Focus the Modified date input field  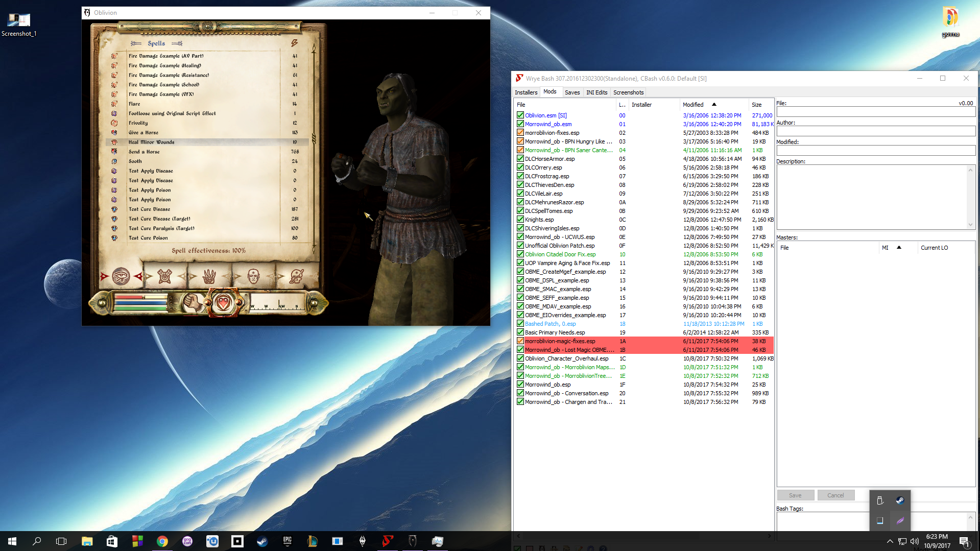click(875, 151)
